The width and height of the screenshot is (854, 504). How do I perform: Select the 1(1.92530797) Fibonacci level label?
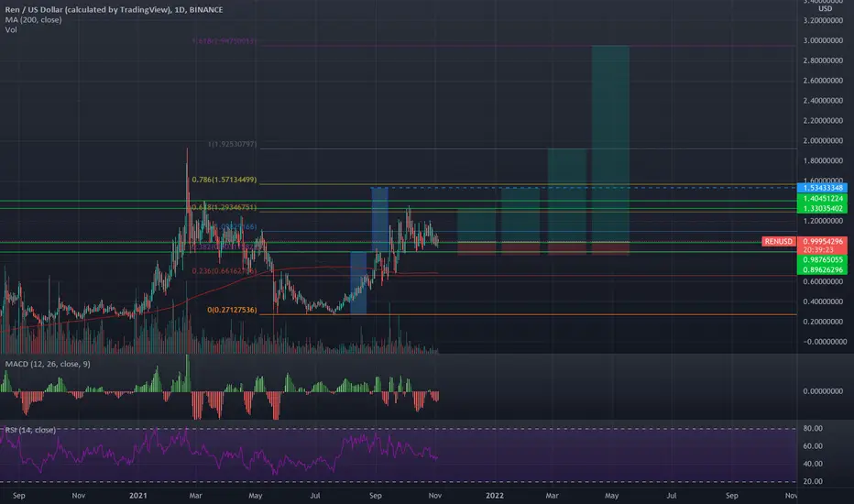pos(232,145)
